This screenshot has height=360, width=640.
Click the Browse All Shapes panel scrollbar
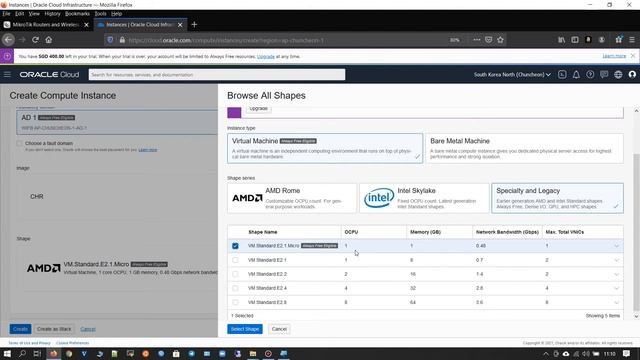click(x=636, y=233)
